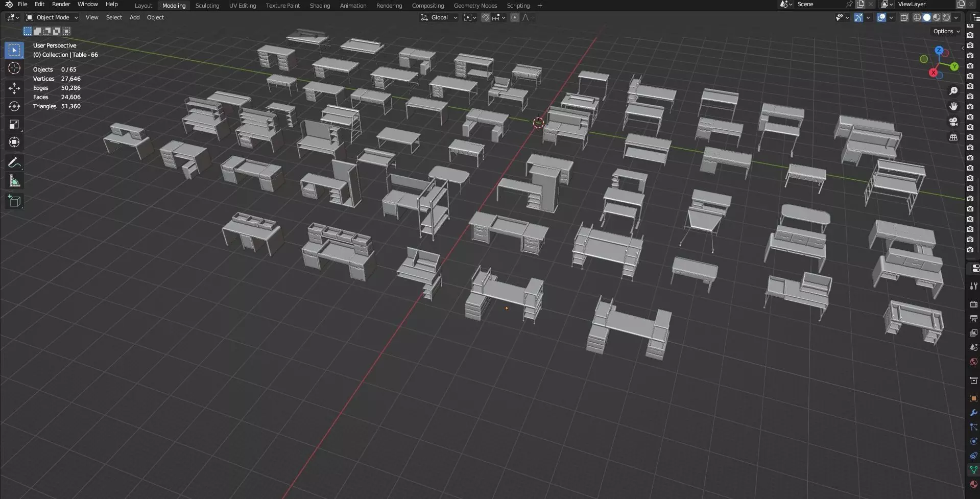Open selectability and visibility dropdown
The height and width of the screenshot is (499, 980).
point(842,17)
